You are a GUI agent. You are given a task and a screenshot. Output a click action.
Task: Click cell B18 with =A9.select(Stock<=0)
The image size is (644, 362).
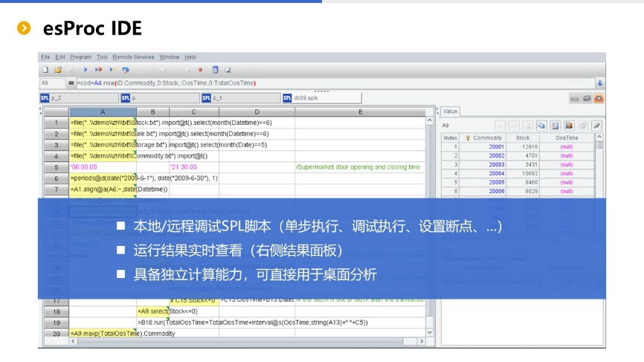(152, 311)
